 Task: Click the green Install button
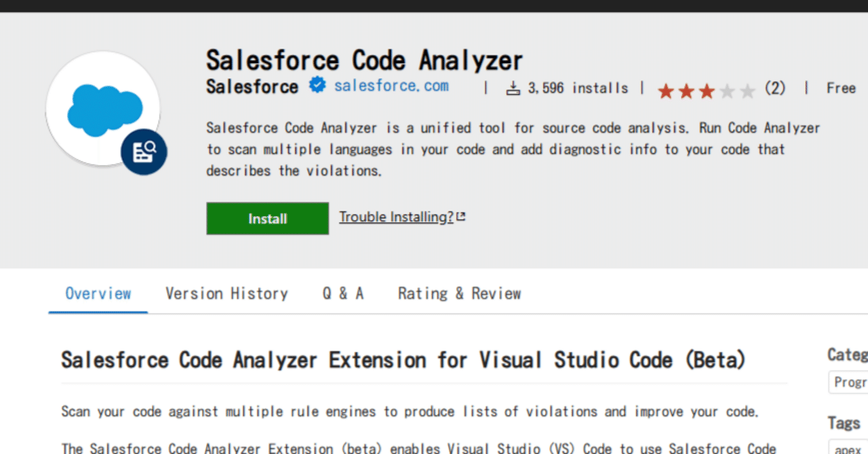[x=267, y=218]
